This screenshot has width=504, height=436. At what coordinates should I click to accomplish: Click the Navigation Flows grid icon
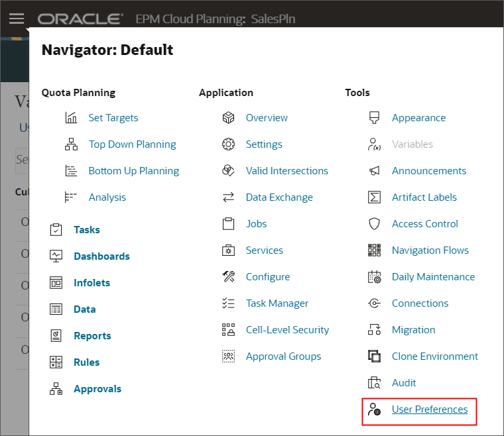[375, 250]
